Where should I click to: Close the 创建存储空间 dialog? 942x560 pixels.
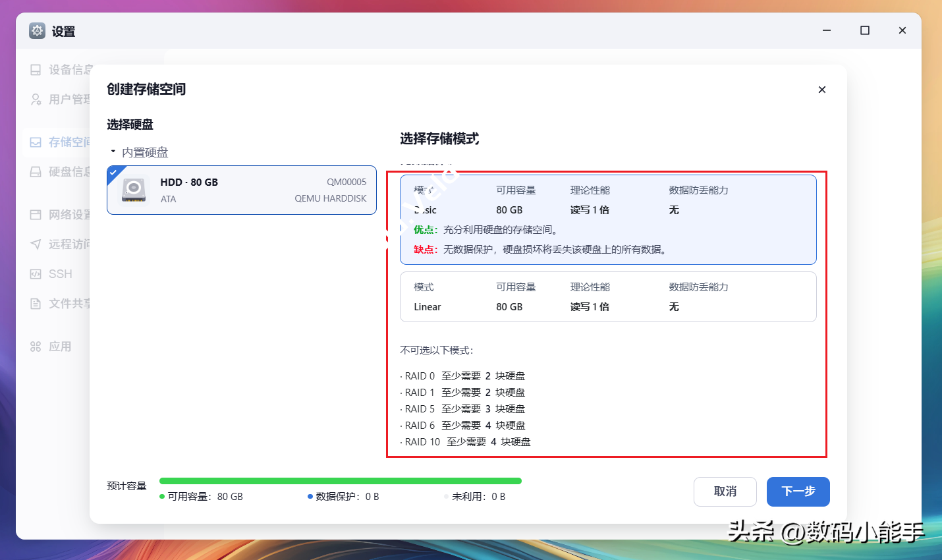821,90
